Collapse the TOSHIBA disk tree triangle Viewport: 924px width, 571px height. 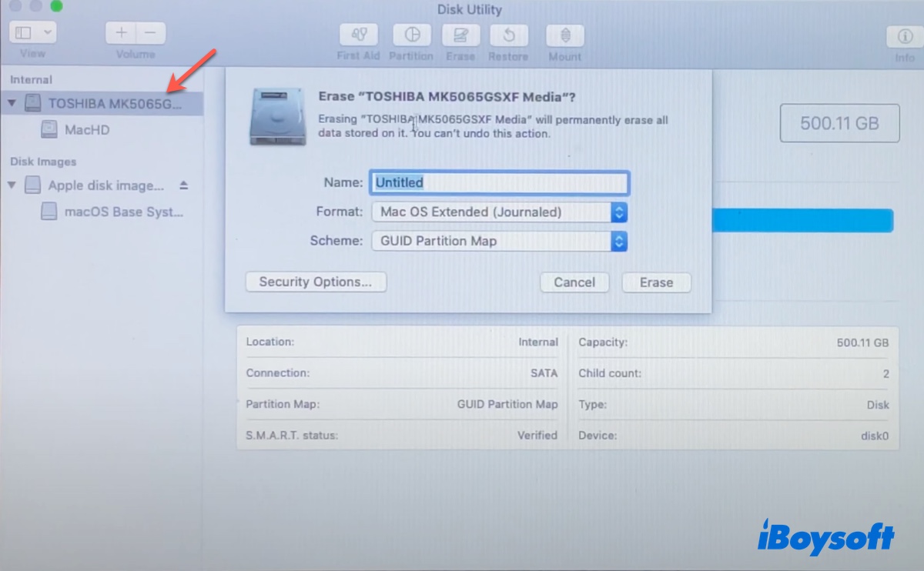coord(12,103)
